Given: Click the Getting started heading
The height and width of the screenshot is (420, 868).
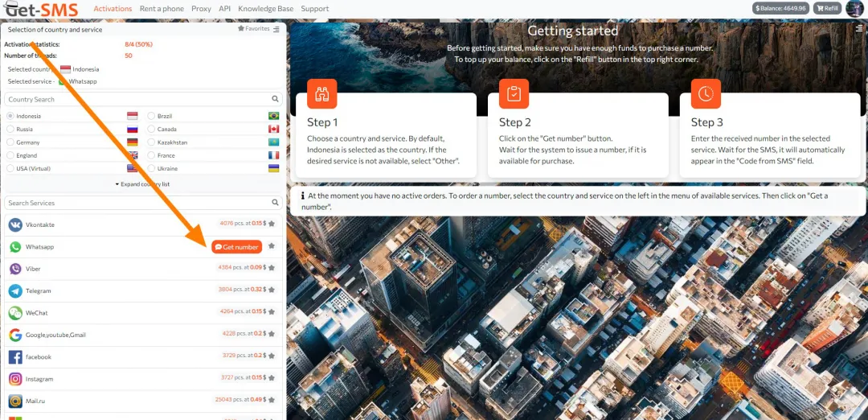Looking at the screenshot, I should click(572, 31).
